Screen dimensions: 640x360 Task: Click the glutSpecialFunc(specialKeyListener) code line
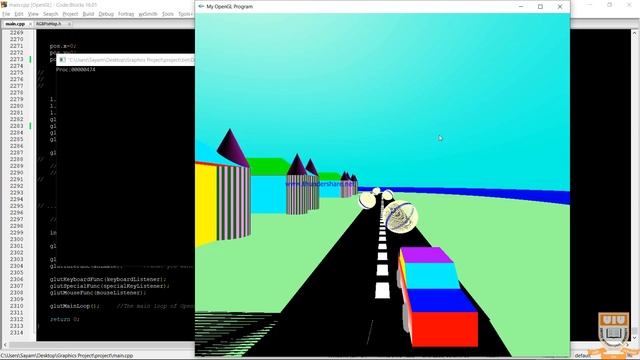coord(109,286)
